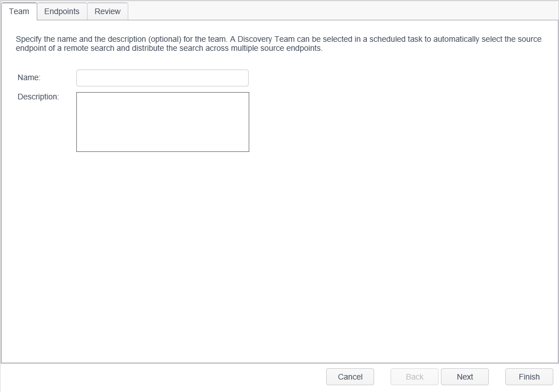Viewport: 559px width, 392px height.
Task: Go to the Endpoints step tab
Action: pyautogui.click(x=62, y=11)
